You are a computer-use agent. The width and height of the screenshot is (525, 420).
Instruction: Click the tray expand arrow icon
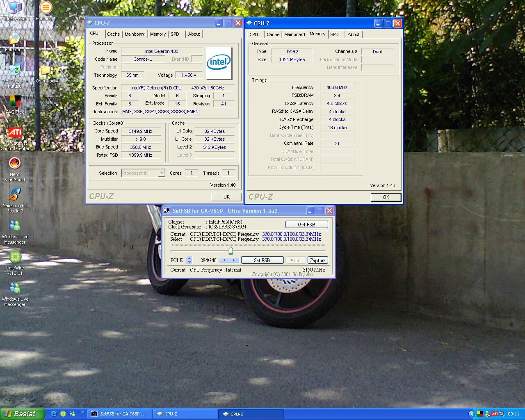click(x=472, y=414)
